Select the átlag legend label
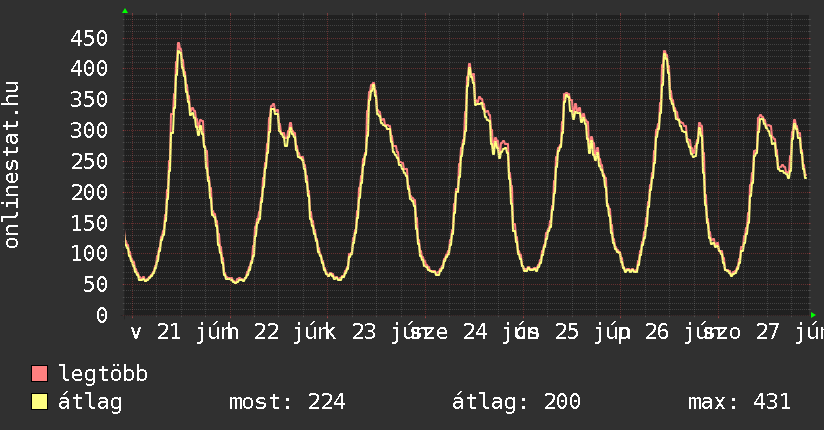This screenshot has height=430, width=824. pos(90,402)
